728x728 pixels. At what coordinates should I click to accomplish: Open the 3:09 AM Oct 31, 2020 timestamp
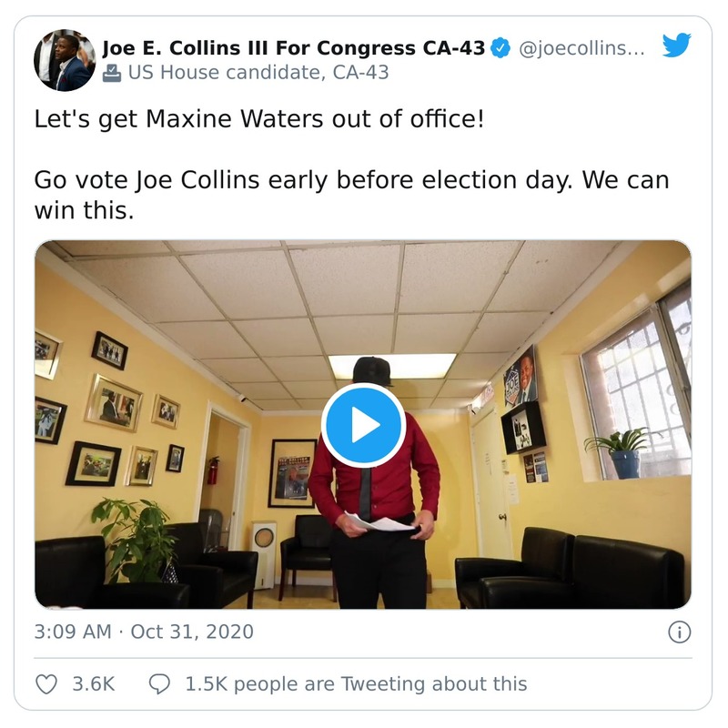144,632
